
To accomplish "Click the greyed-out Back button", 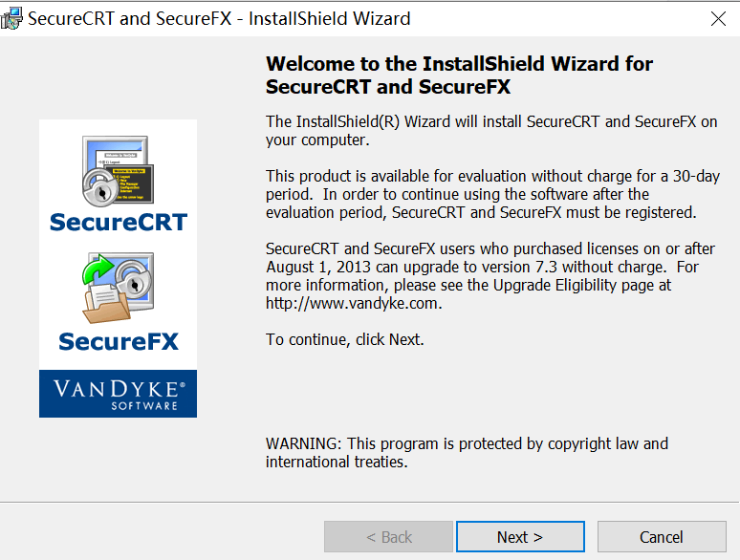I will pos(388,537).
